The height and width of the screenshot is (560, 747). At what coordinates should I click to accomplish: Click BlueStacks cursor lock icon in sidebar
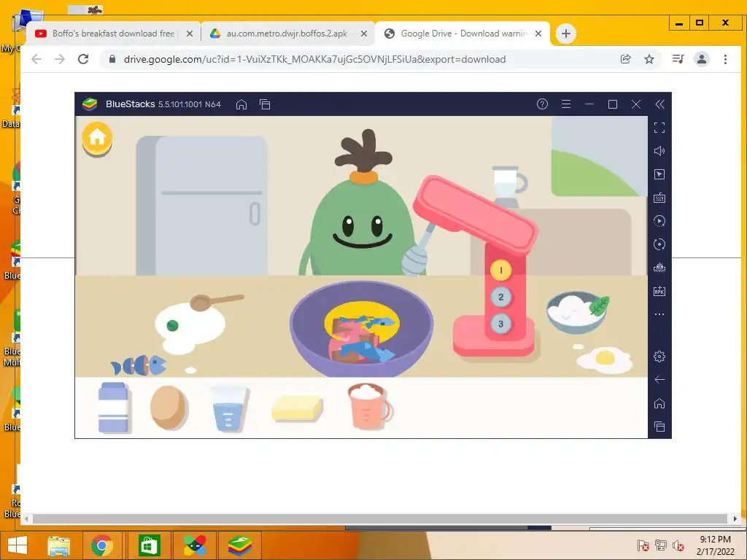pyautogui.click(x=659, y=174)
